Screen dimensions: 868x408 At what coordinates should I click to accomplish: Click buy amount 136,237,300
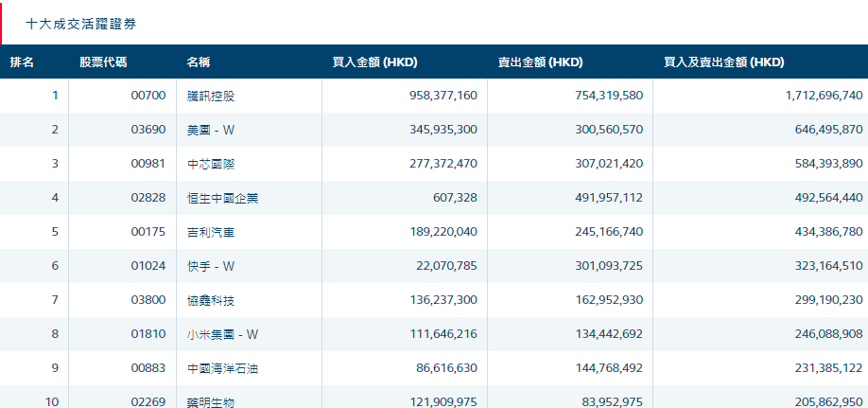tap(443, 300)
